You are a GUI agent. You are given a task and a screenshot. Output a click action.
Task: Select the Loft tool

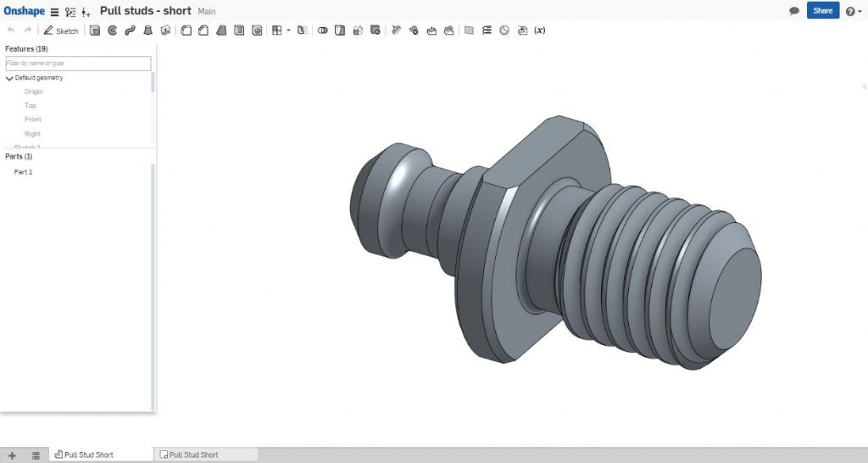[x=147, y=31]
